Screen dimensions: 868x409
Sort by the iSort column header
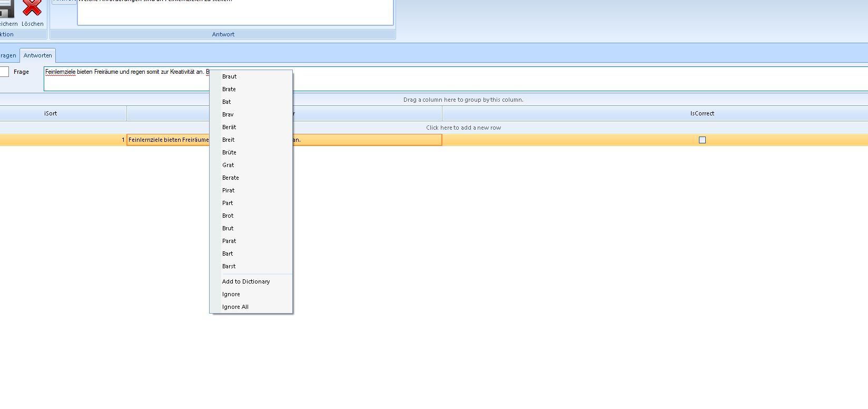[x=51, y=113]
